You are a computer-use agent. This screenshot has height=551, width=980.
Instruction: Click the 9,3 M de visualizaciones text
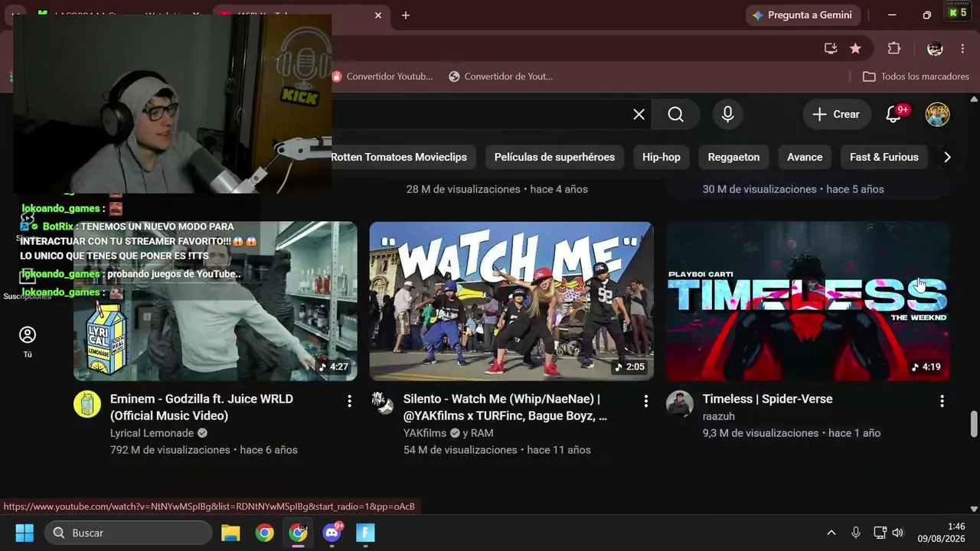click(760, 433)
